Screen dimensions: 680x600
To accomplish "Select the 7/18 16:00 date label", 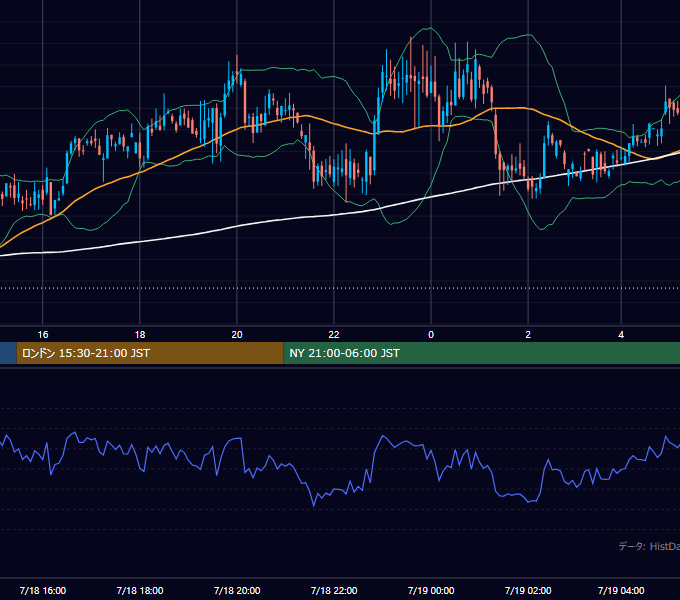I will click(42, 590).
